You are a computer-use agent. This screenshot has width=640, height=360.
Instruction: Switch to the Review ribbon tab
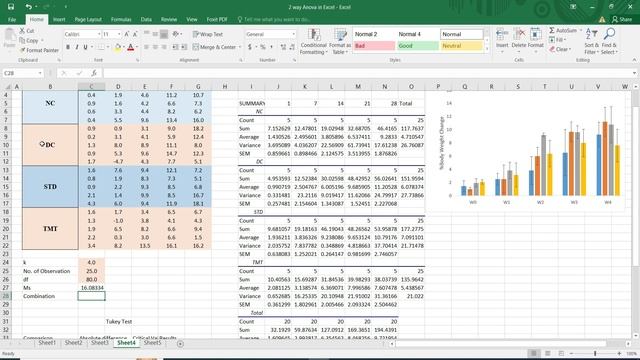click(169, 19)
